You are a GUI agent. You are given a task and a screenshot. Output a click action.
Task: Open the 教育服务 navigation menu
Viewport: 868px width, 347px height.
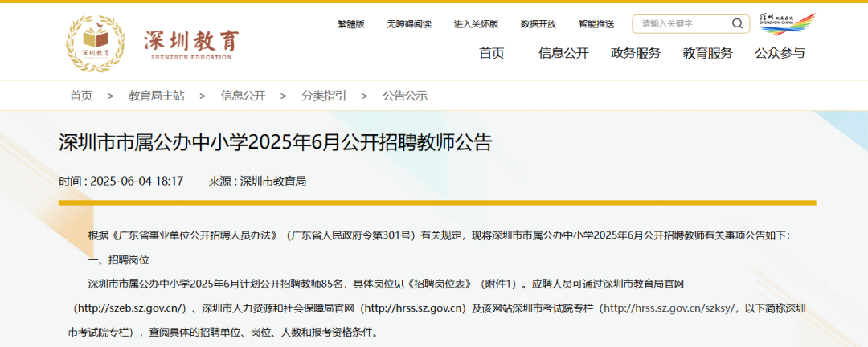[707, 54]
